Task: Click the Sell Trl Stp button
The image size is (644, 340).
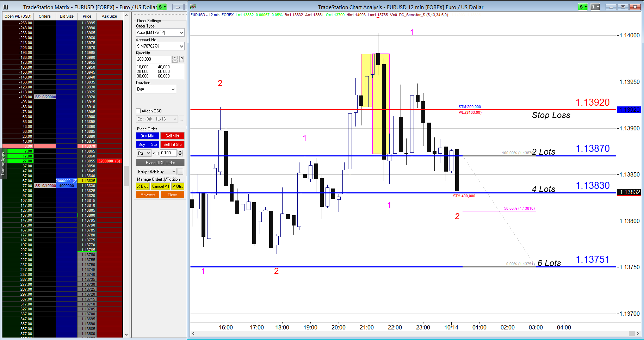Action: [172, 144]
